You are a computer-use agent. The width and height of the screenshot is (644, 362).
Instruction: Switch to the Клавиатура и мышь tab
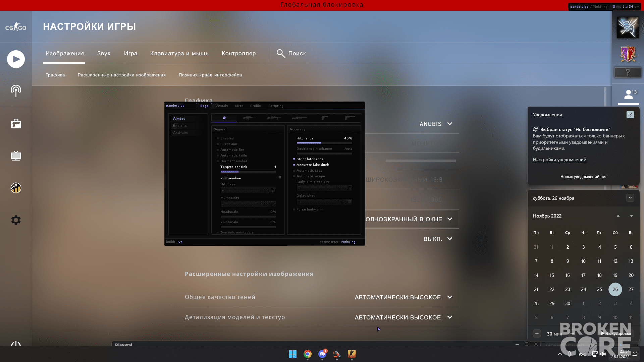point(179,53)
